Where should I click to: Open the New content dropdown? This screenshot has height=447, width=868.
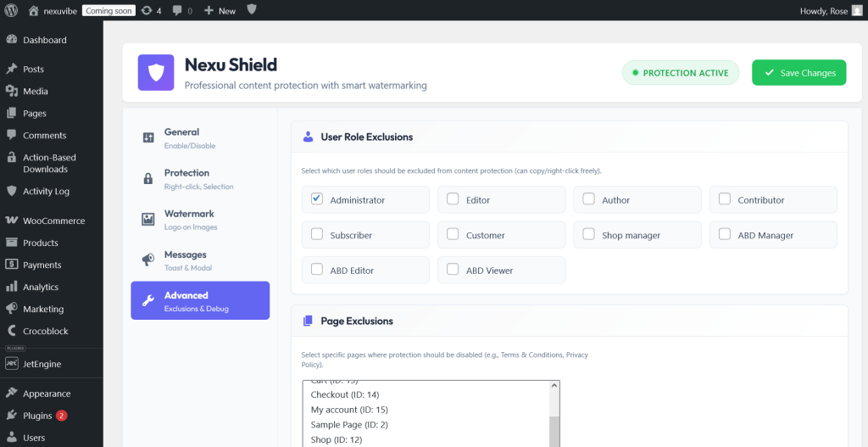(x=220, y=10)
